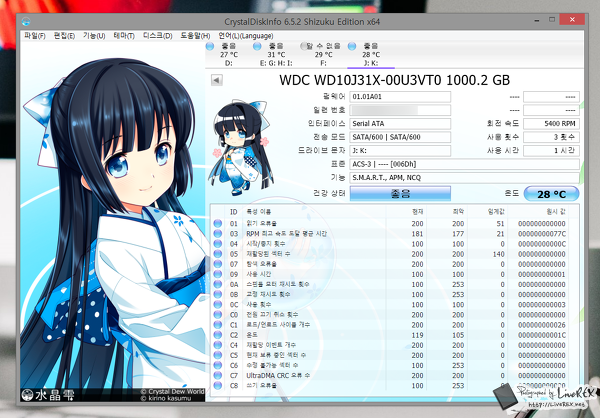Open the 도움말(H) menu
This screenshot has height=418, width=600.
click(x=195, y=36)
